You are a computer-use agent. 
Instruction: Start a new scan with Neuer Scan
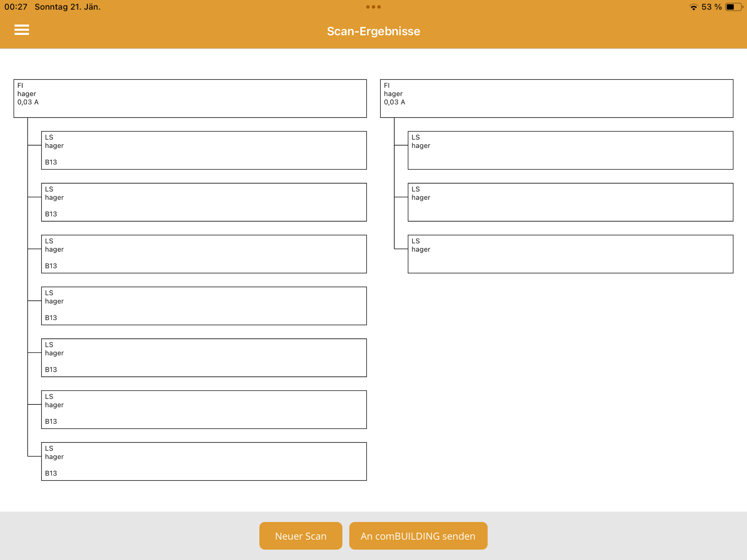(x=300, y=536)
